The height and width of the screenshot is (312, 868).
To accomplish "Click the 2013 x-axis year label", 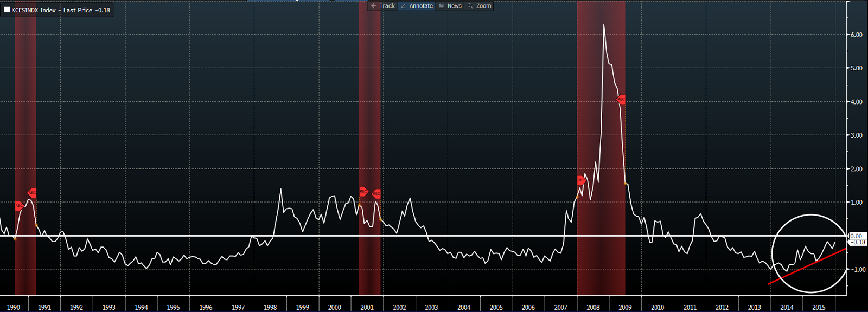I will 755,307.
